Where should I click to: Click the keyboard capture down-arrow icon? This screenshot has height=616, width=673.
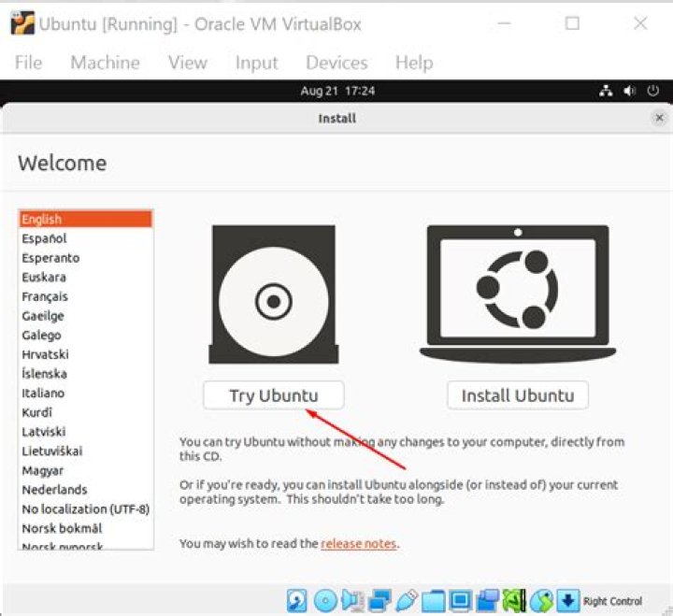(568, 600)
